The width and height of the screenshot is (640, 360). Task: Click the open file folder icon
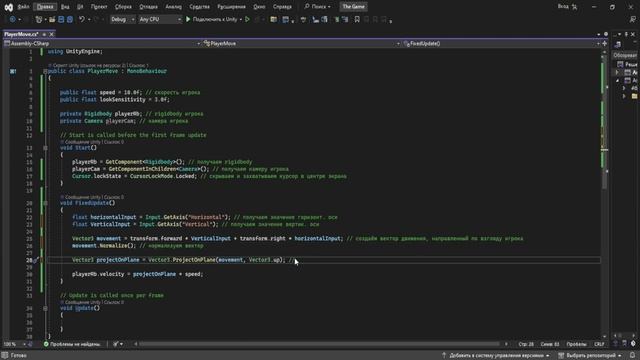(x=52, y=19)
